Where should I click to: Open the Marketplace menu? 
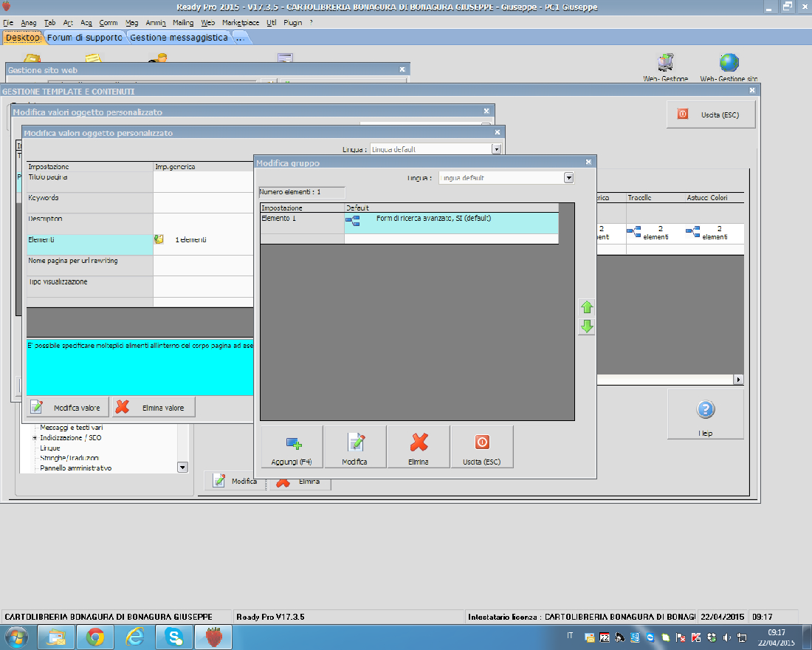(241, 22)
